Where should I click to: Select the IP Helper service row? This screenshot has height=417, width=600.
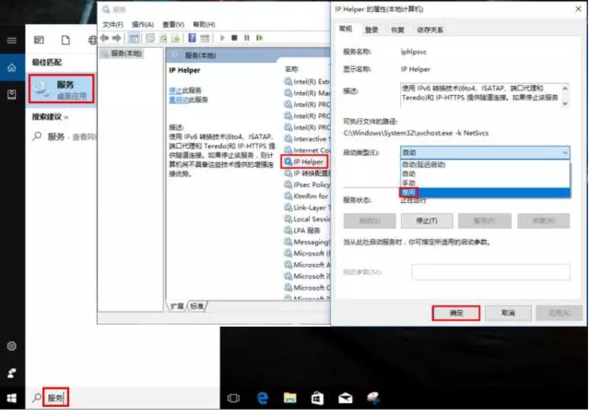point(305,163)
